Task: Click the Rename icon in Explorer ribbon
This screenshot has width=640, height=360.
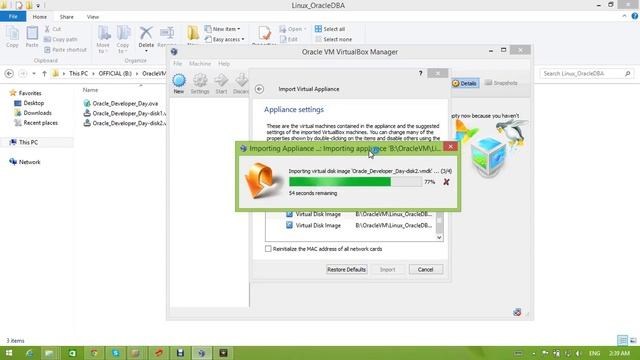Action: [x=167, y=33]
